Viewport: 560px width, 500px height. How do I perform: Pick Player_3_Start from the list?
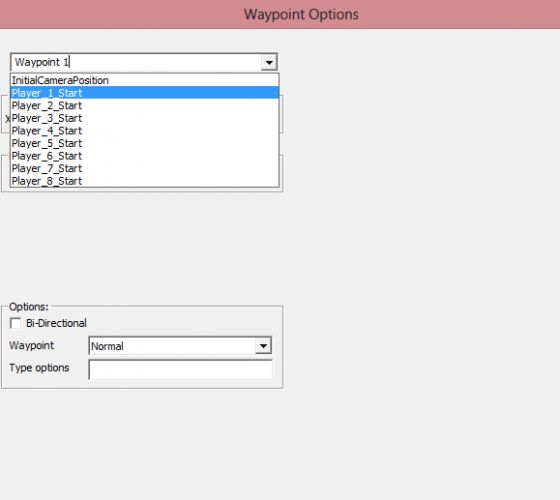tap(145, 118)
